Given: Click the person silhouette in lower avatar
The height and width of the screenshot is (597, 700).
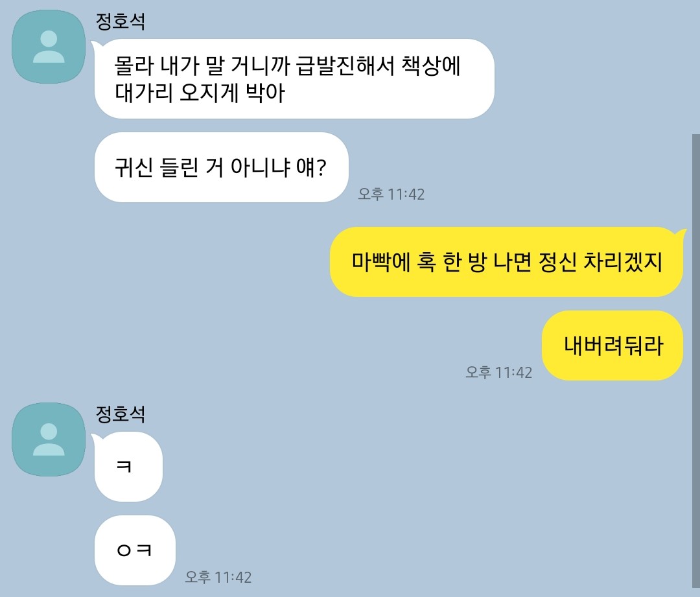Looking at the screenshot, I should pyautogui.click(x=49, y=439).
